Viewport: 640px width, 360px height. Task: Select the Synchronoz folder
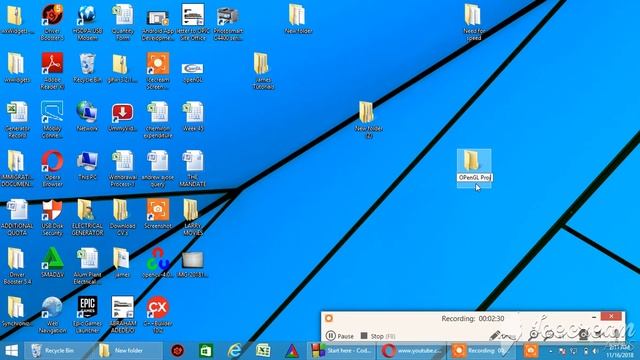[x=17, y=312]
